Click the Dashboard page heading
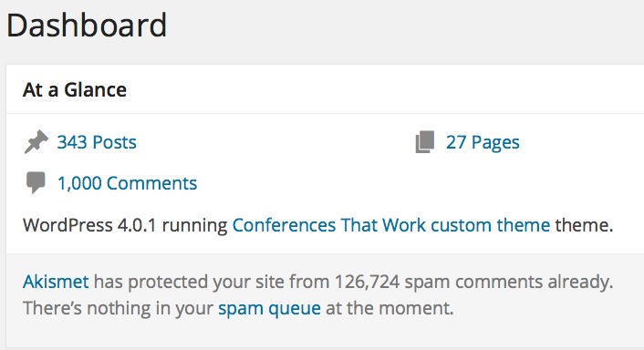 87,26
